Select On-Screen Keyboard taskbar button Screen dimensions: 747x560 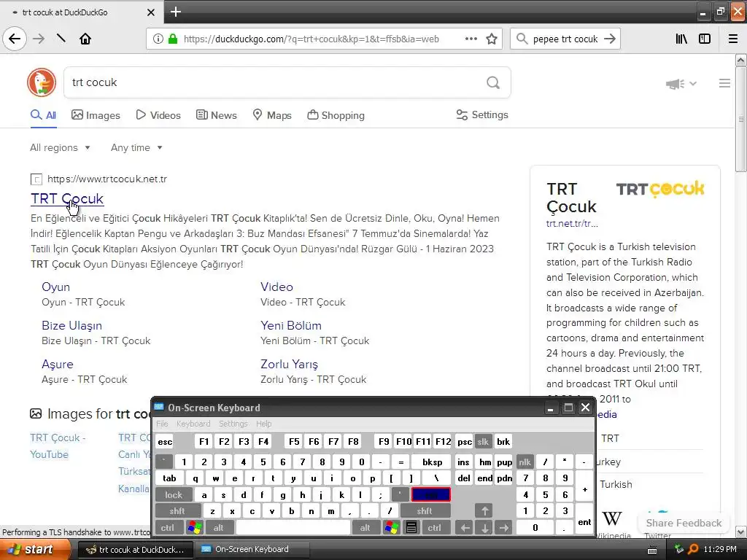click(252, 550)
